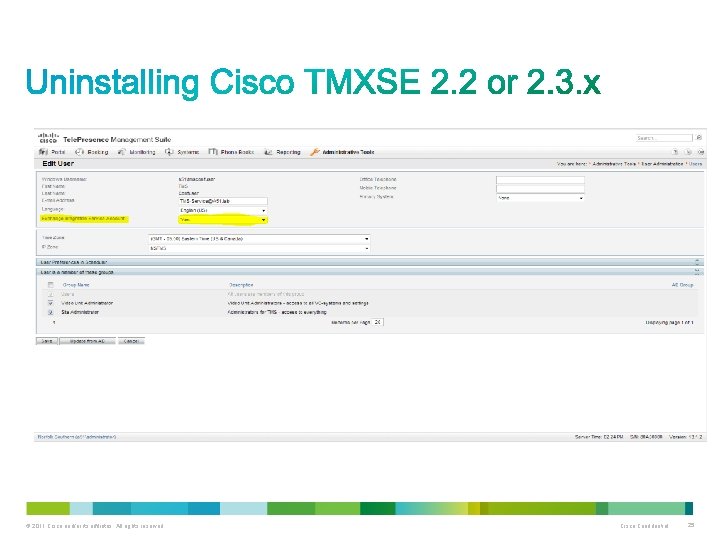Image resolution: width=720 pixels, height=540 pixels.
Task: Click the Monitoring icon
Action: 122,152
